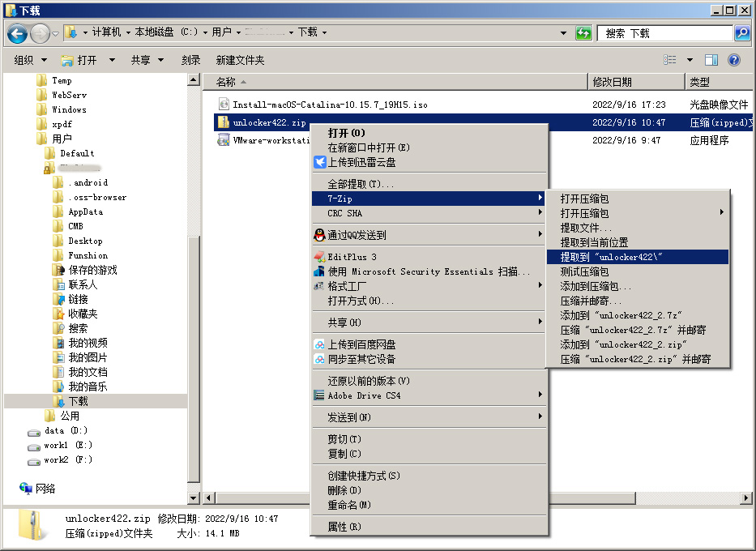The width and height of the screenshot is (756, 551).
Task: Select 提取到 "unlocker422\" in 7-Zip submenu
Action: pyautogui.click(x=638, y=257)
